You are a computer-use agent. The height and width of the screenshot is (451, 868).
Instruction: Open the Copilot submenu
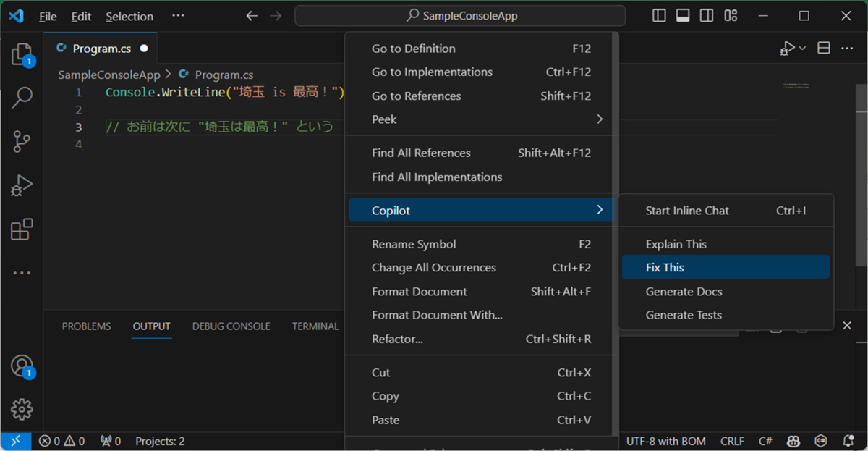click(x=480, y=210)
